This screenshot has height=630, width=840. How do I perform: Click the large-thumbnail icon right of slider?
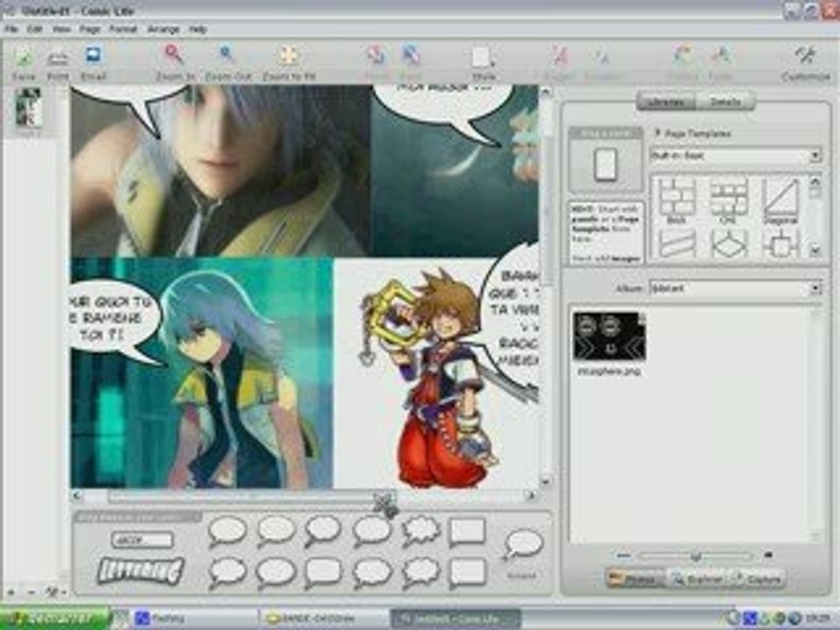point(768,555)
